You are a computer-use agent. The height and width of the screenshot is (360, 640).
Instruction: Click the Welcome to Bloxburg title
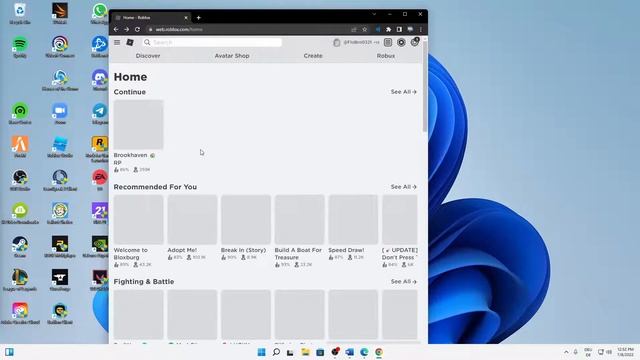[x=131, y=254]
